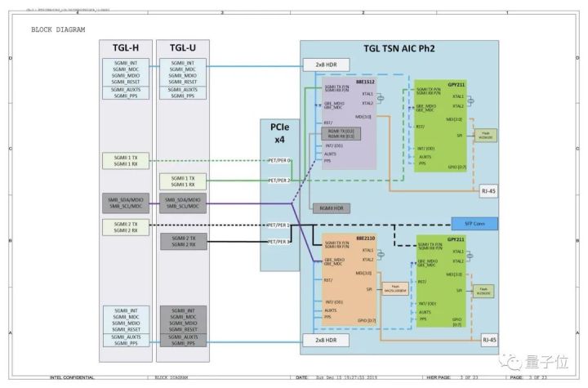Click the 88E2110 orange PHY block
The image size is (588, 388).
(x=350, y=279)
